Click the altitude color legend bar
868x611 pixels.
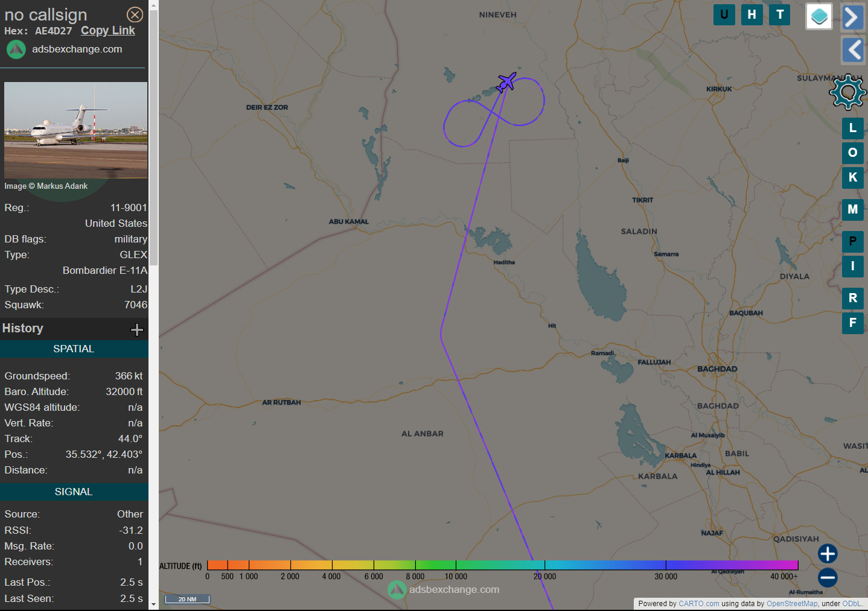[502, 565]
